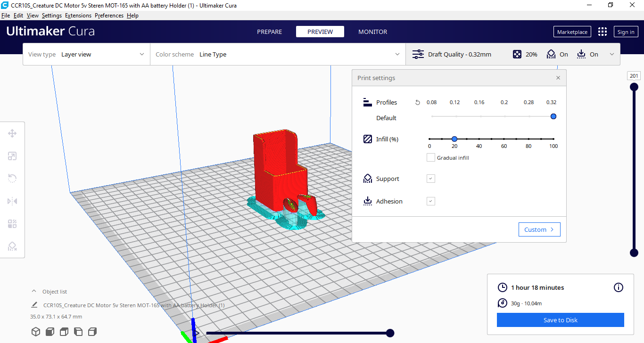Play the layer simulation with the play icon
644x343 pixels.
point(197,333)
